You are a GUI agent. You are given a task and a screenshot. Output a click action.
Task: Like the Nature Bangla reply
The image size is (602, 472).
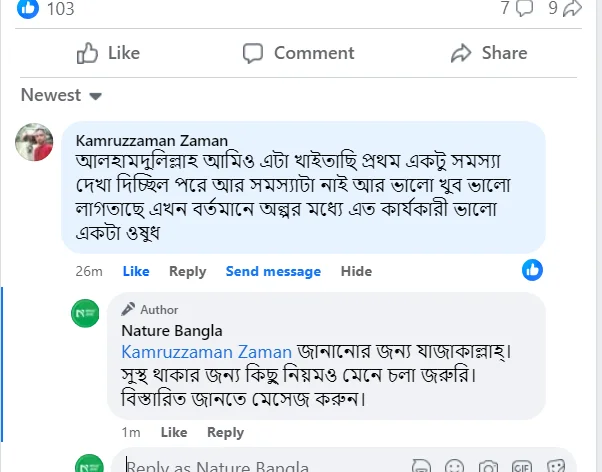(x=174, y=432)
